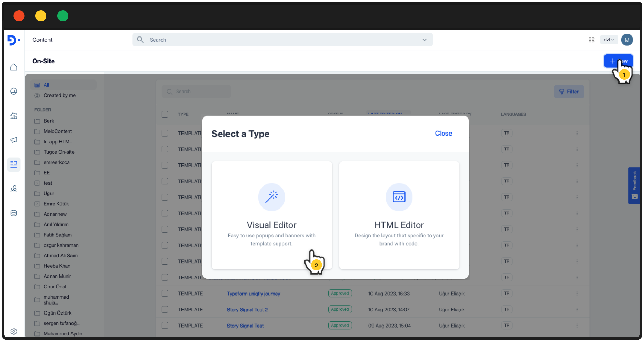Expand the Emre Kütük folder
The image size is (644, 341).
pyautogui.click(x=37, y=204)
